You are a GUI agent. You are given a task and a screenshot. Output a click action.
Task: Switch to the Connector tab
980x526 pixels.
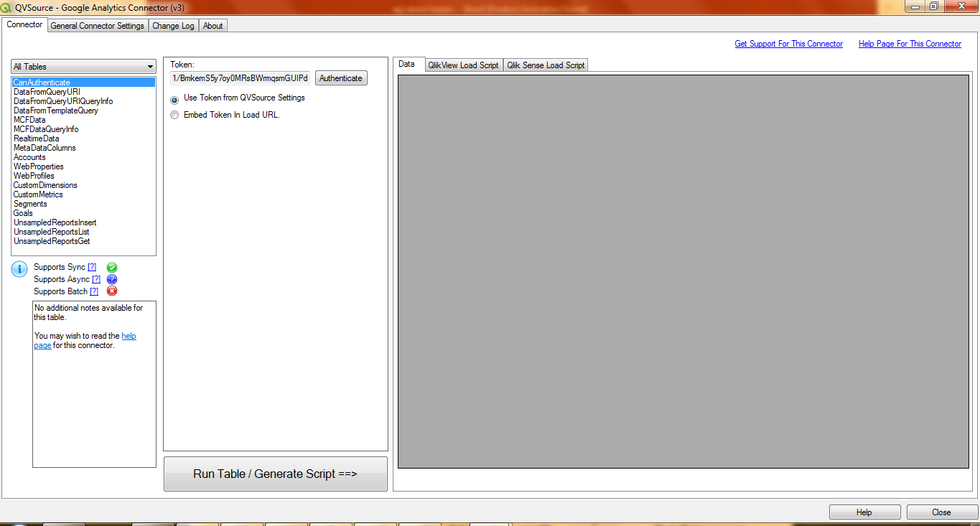click(24, 24)
